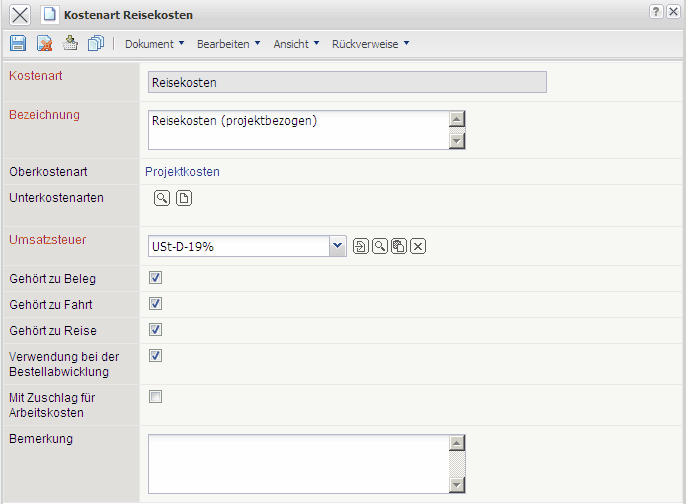This screenshot has height=504, width=687.
Task: Uncheck the Gehört zu Beleg checkbox
Action: point(155,278)
